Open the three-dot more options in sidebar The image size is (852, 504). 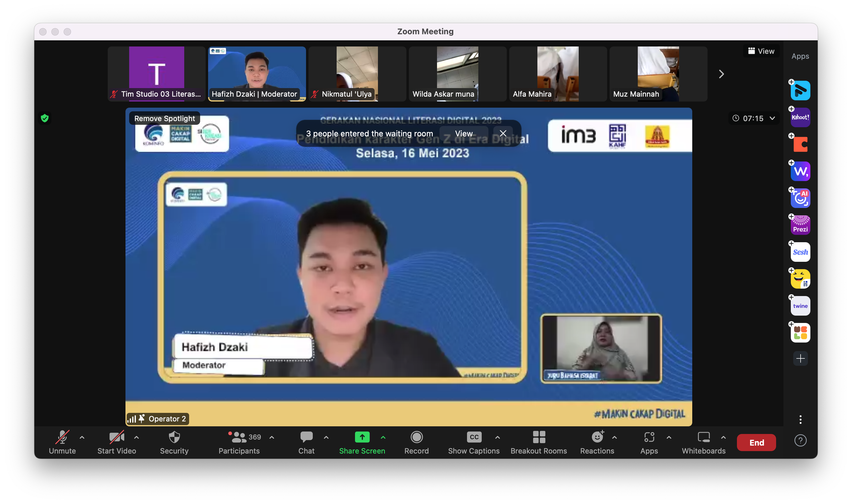pyautogui.click(x=800, y=419)
